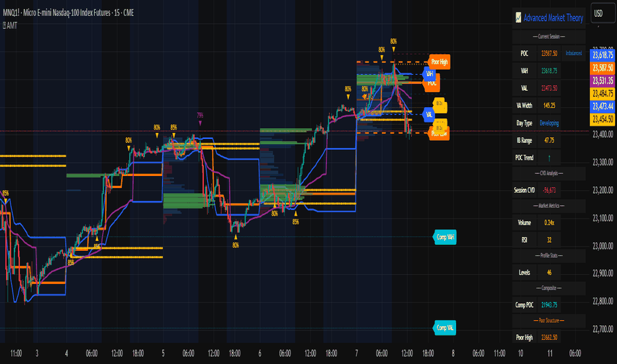The height and width of the screenshot is (364, 617).
Task: Select the Poor Low chart label
Action: [x=439, y=134]
